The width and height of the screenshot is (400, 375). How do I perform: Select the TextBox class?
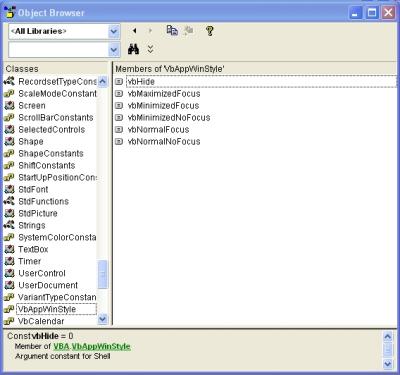point(33,249)
